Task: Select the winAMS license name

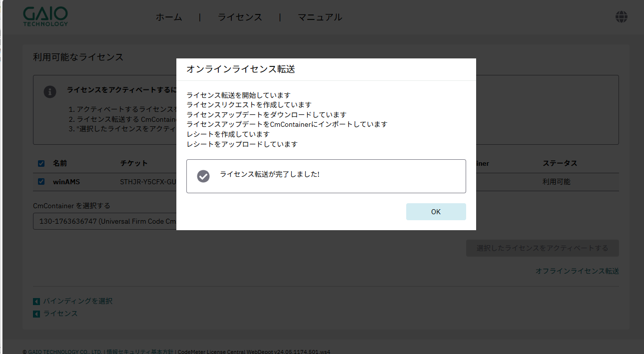Action: 66,182
